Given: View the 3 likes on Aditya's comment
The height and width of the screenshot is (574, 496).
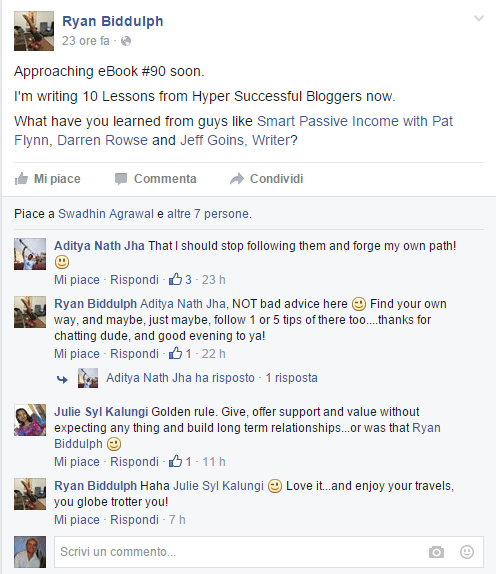Looking at the screenshot, I should point(180,280).
